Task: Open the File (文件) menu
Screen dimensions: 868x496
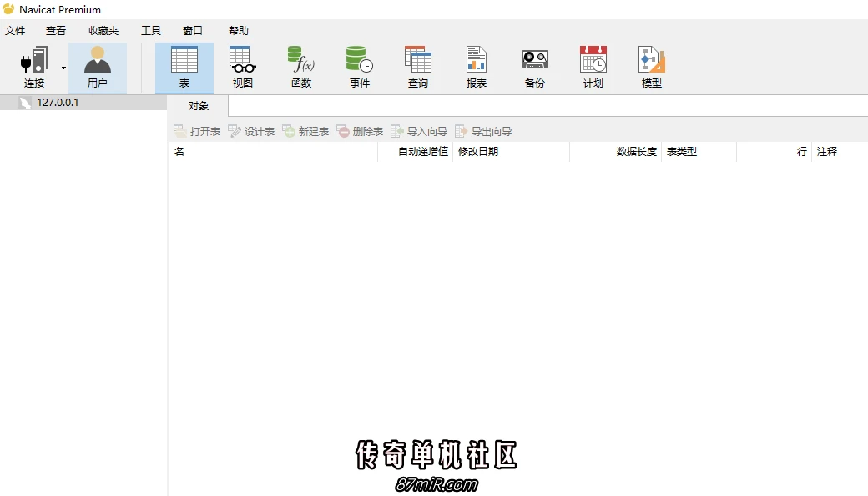Action: (16, 30)
